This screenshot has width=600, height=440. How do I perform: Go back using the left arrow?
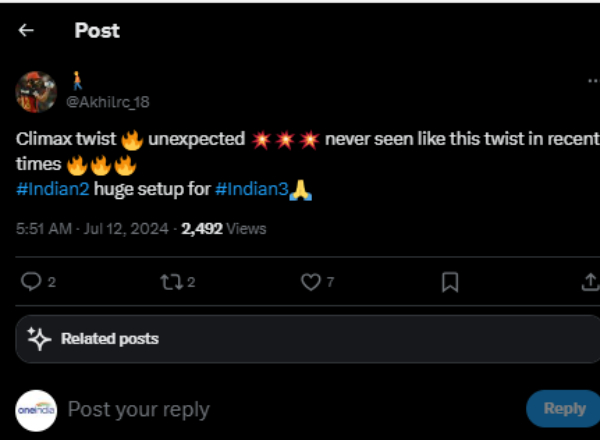[x=26, y=31]
